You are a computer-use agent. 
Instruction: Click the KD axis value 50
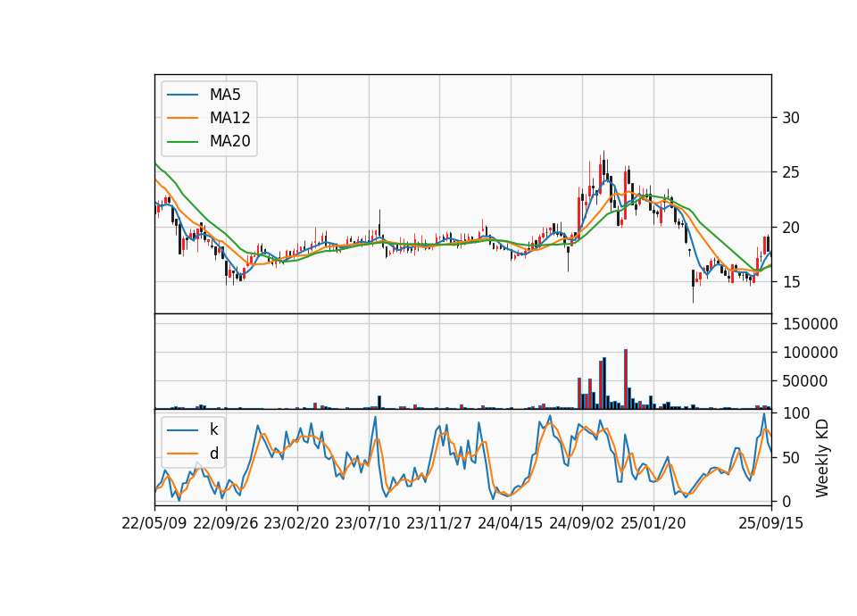click(x=790, y=457)
